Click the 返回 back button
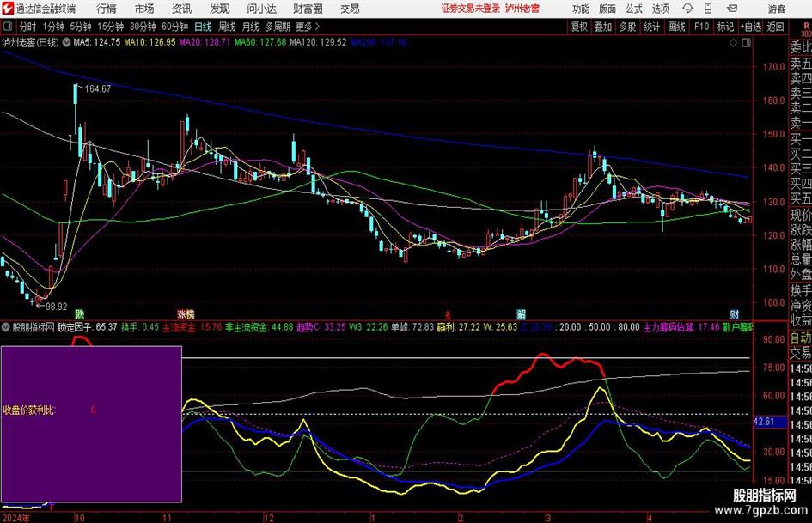The height and width of the screenshot is (523, 812). (x=775, y=27)
